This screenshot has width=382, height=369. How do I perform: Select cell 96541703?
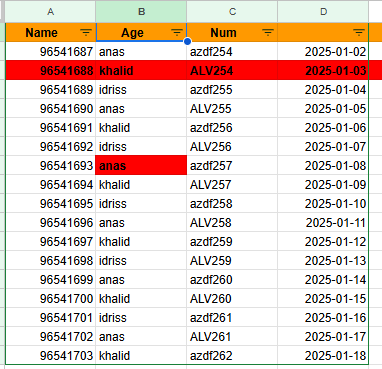(50, 356)
